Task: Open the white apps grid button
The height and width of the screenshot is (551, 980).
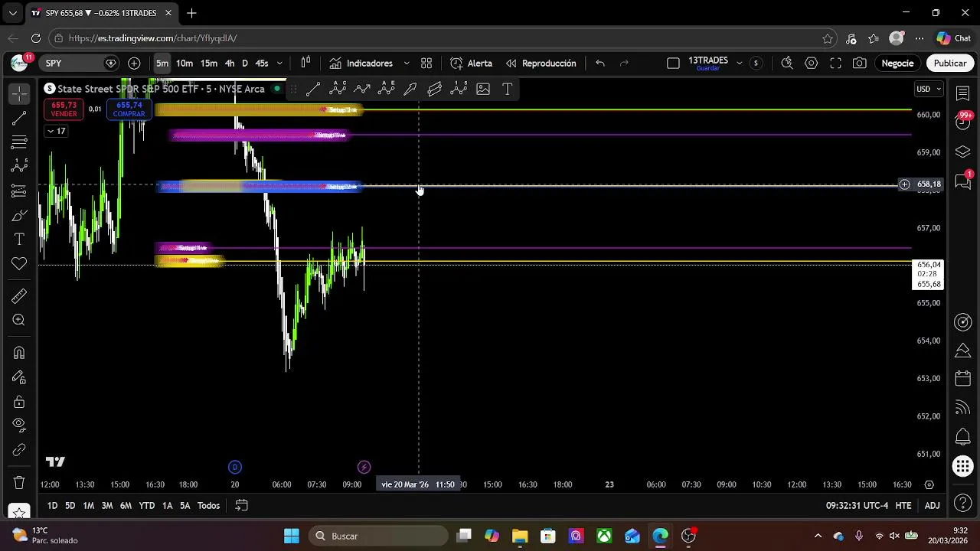Action: point(963,465)
